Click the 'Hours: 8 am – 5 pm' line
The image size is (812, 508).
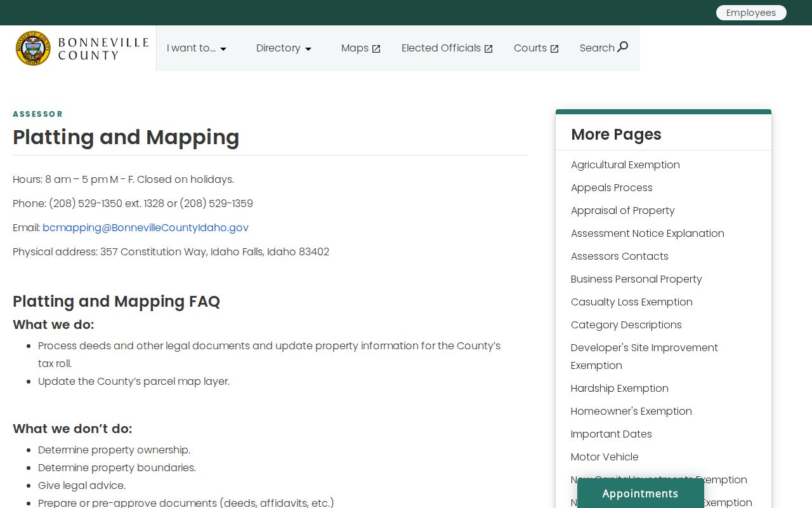click(x=123, y=179)
